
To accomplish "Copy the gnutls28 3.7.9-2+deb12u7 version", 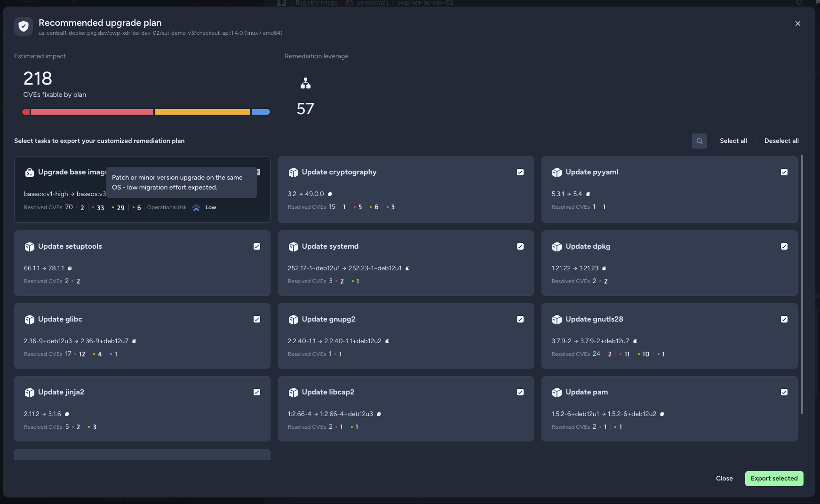I will click(x=635, y=341).
